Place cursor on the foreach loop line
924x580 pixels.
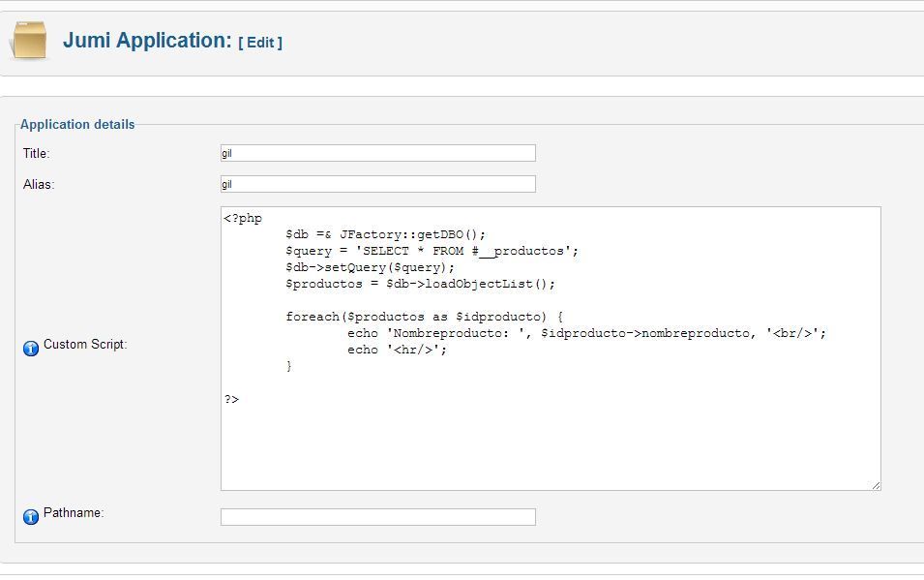[x=424, y=317]
